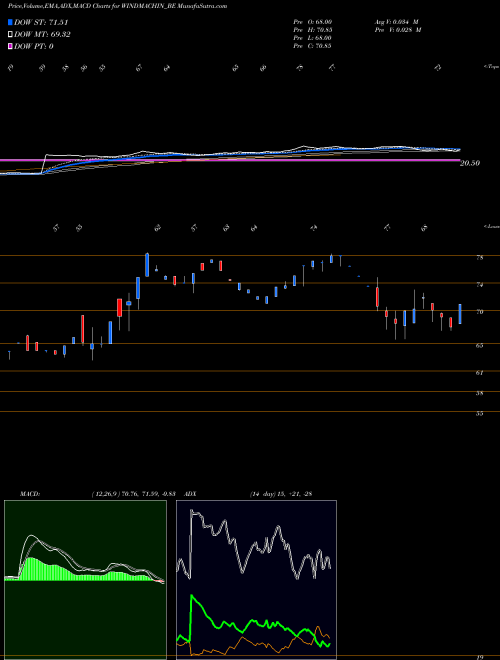Click the "MACD:" panel heading
This screenshot has width=500, height=660.
pyautogui.click(x=29, y=494)
